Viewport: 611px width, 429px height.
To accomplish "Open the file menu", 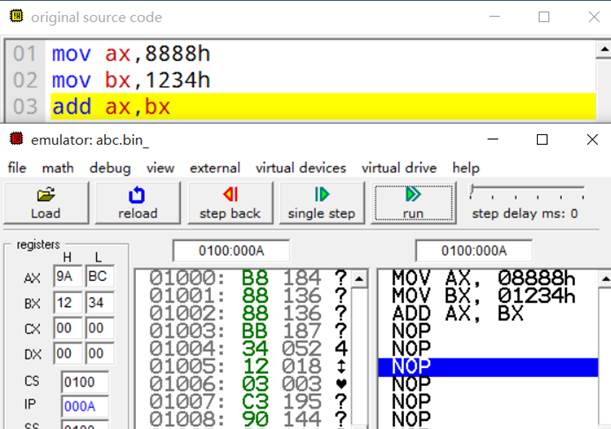I will tap(17, 168).
